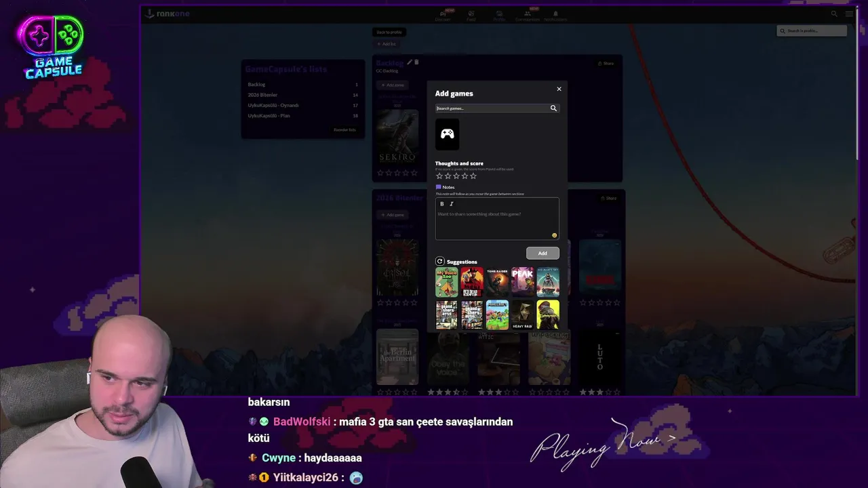This screenshot has width=868, height=488.
Task: Select Red Dead Redemption suggestion
Action: 472,282
